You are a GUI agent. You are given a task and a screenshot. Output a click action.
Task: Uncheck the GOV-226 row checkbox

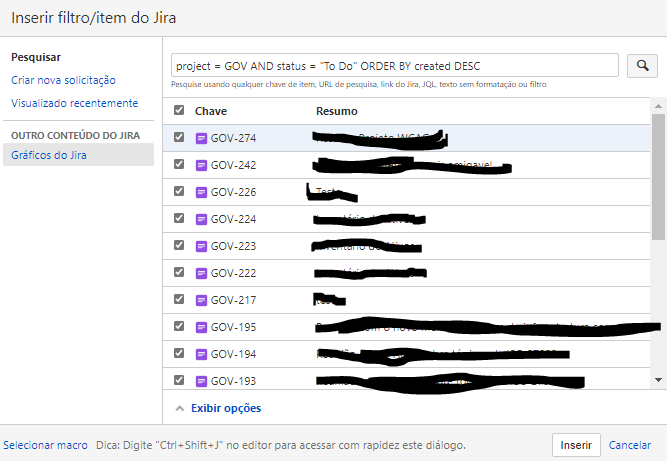click(x=179, y=191)
